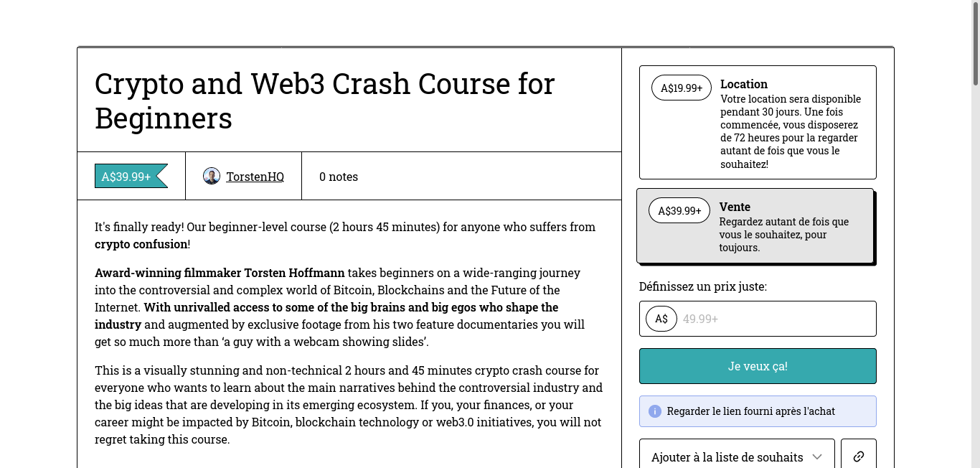The image size is (980, 468).
Task: Click the info icon in purchase notice
Action: 654,411
